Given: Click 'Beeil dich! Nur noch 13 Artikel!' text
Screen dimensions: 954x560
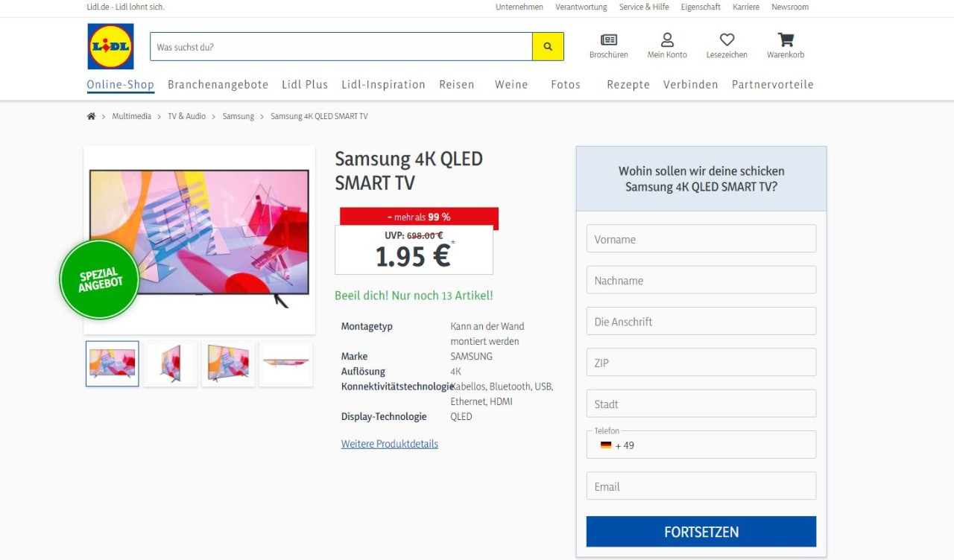Looking at the screenshot, I should (x=414, y=296).
